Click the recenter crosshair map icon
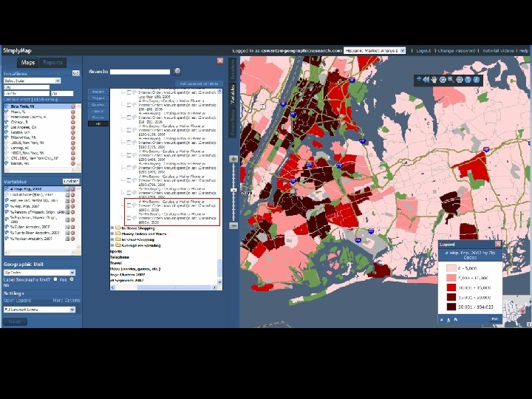 point(419,79)
